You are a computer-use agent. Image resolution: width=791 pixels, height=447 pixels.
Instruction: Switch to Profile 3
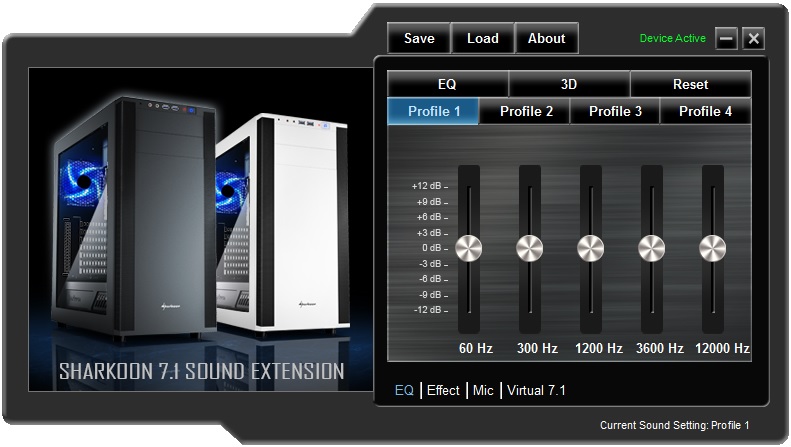tap(615, 111)
